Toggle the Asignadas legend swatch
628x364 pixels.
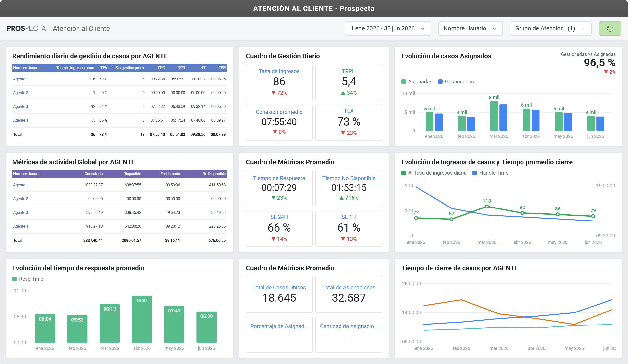click(404, 82)
